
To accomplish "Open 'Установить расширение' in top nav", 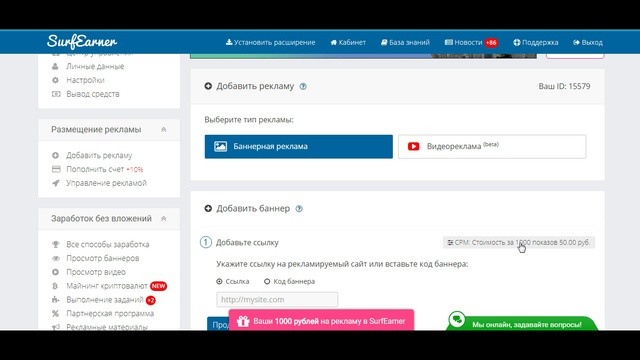I will [270, 42].
